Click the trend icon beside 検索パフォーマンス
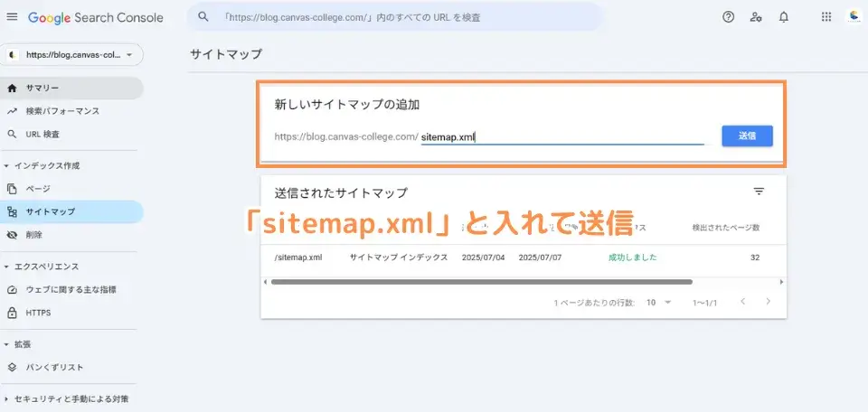 (x=12, y=111)
